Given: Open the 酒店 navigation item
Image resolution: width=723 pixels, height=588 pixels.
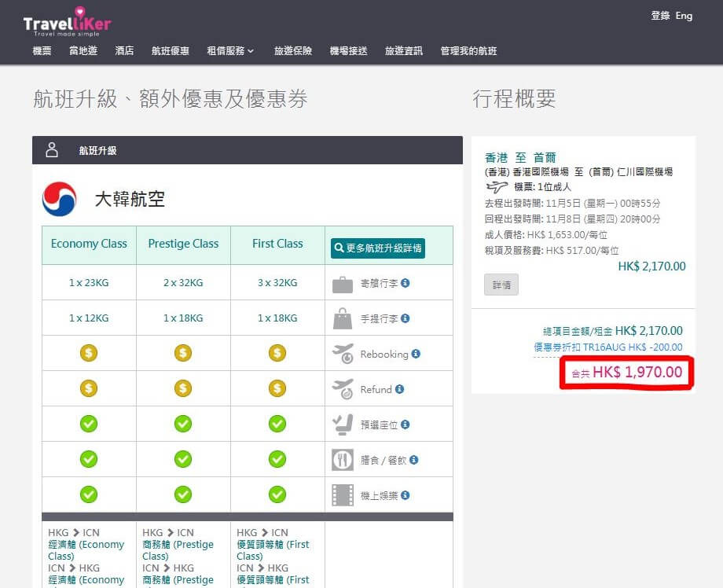Looking at the screenshot, I should [124, 51].
